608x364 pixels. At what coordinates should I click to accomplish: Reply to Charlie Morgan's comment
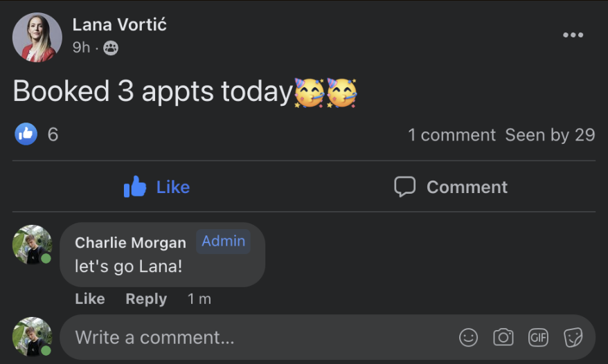click(146, 299)
